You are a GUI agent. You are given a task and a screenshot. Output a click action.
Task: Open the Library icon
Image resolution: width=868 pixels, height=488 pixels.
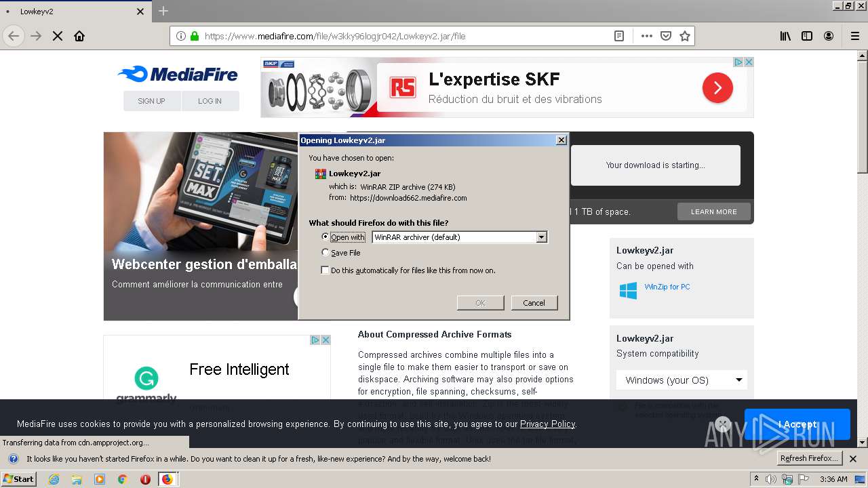point(785,36)
